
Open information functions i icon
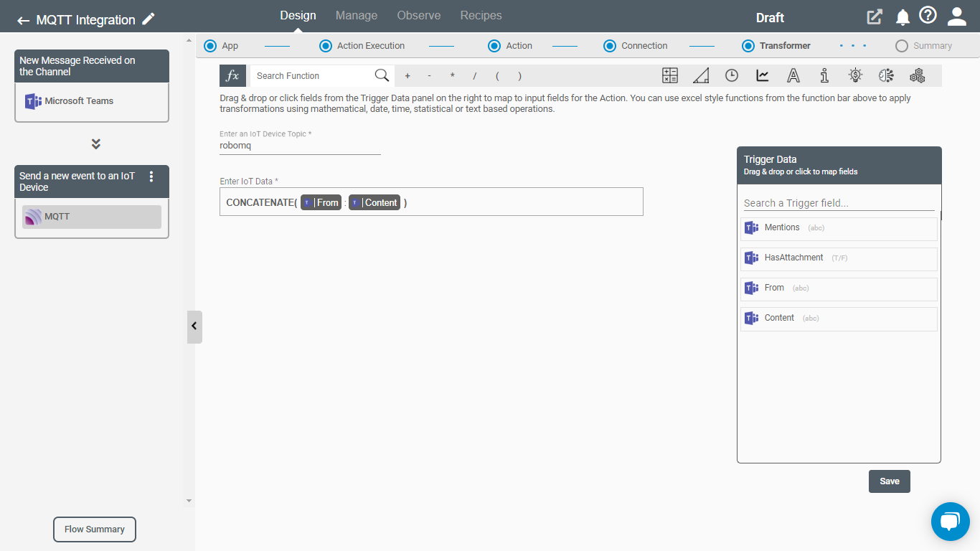coord(824,75)
